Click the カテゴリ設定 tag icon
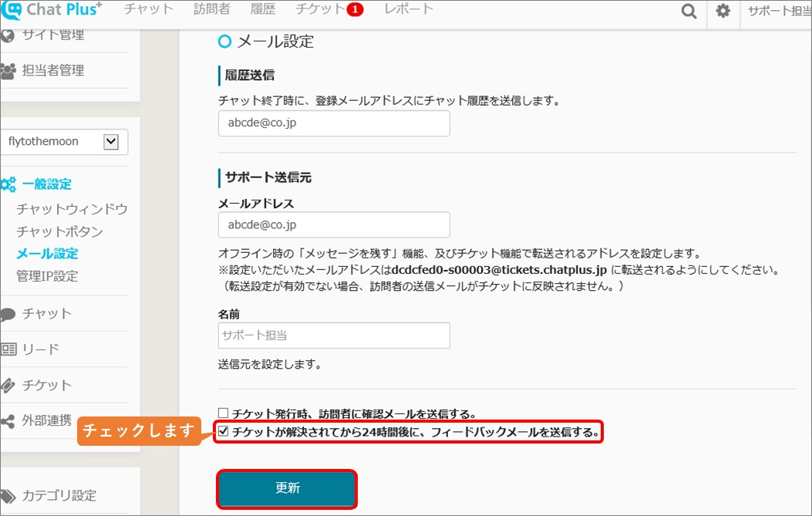Viewport: 812px width, 516px height. pos(8,496)
